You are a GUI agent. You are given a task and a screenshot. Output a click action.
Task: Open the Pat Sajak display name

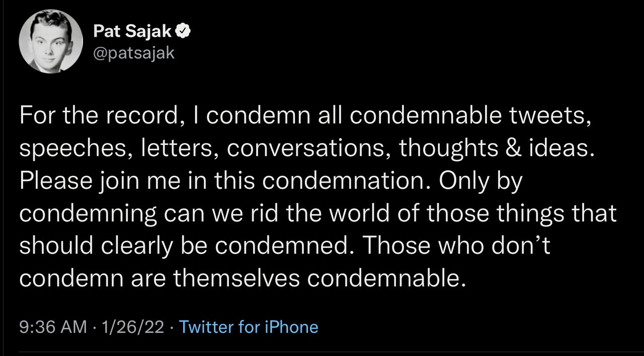[133, 32]
